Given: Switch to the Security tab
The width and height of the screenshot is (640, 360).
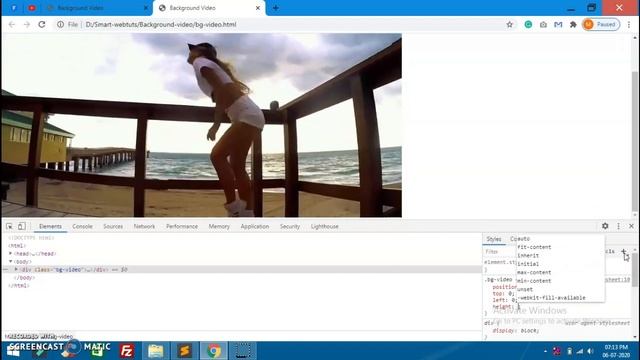Looking at the screenshot, I should tap(290, 226).
